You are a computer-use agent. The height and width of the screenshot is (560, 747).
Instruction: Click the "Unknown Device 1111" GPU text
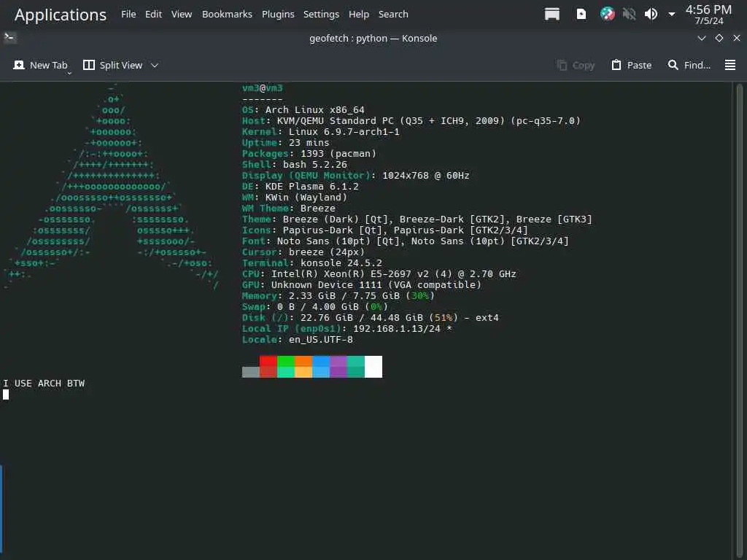[x=326, y=285]
